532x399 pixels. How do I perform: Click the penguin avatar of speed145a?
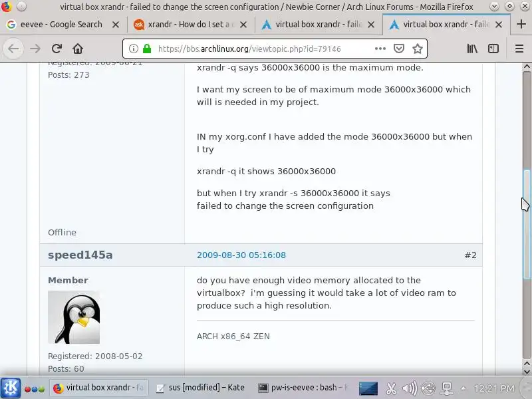(74, 317)
